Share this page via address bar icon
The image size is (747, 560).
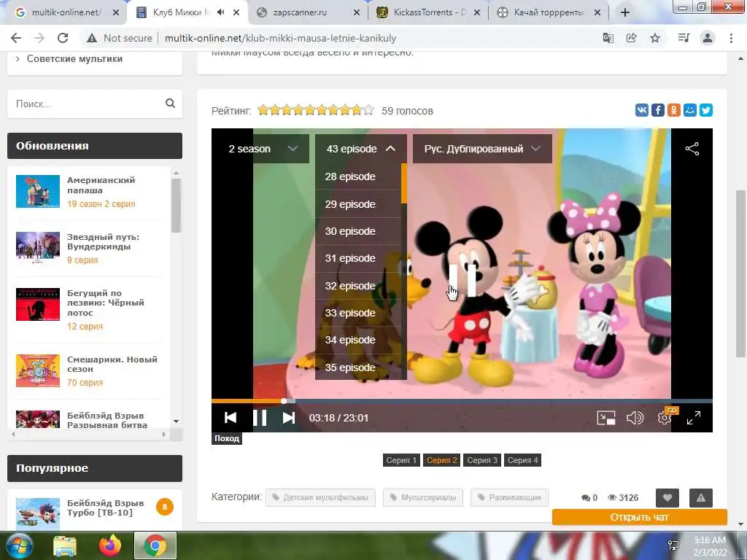[631, 38]
